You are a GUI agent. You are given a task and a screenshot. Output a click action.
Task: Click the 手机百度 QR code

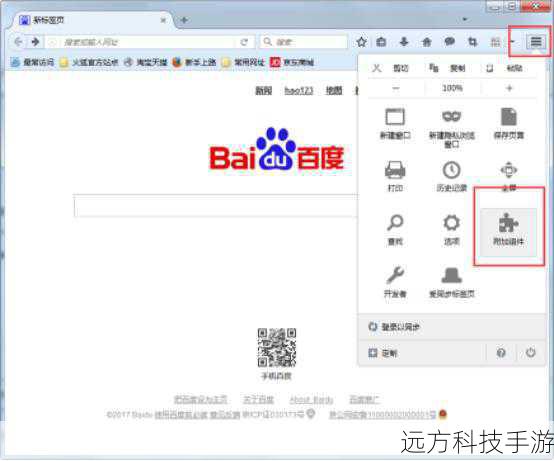point(276,347)
